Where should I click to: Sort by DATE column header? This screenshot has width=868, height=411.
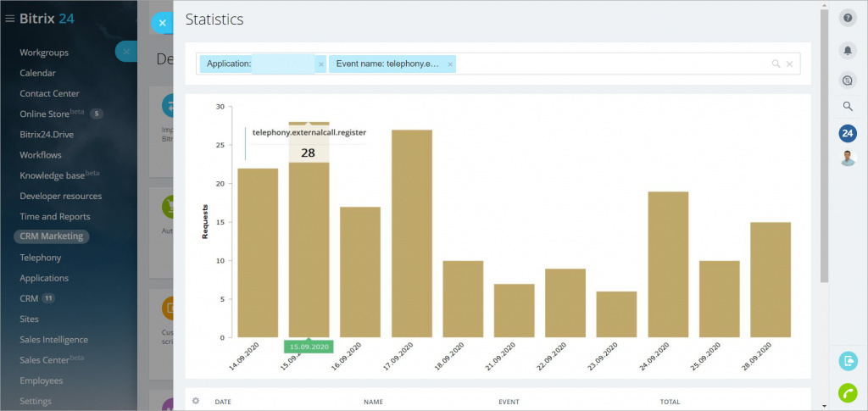pyautogui.click(x=223, y=403)
